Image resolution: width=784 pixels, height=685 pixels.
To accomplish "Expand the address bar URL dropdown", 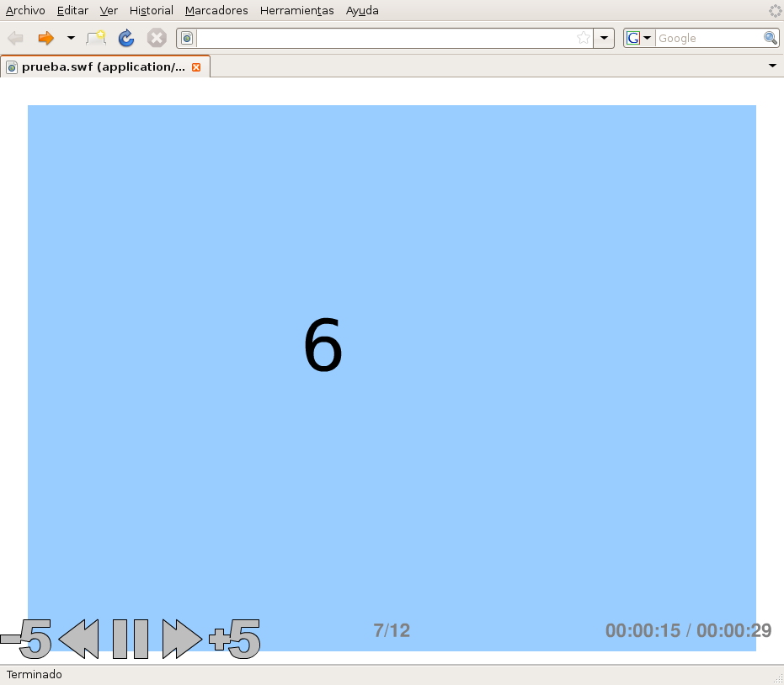I will coord(604,38).
